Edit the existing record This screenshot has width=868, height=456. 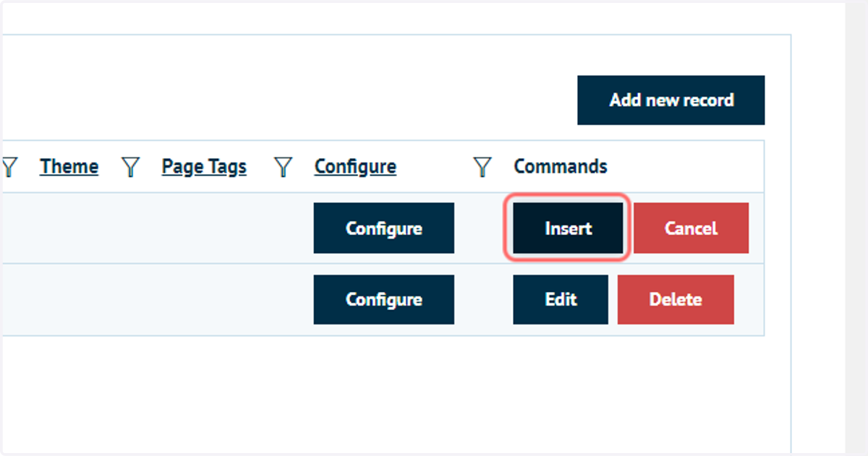(x=561, y=299)
